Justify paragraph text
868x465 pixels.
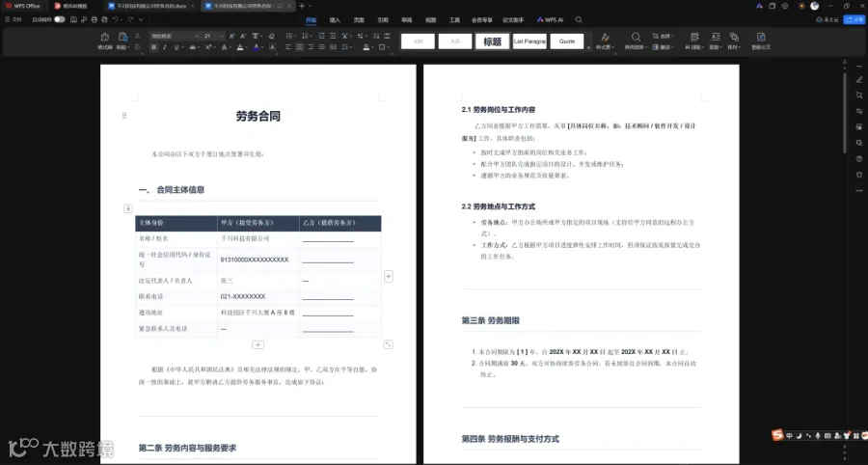(x=321, y=47)
